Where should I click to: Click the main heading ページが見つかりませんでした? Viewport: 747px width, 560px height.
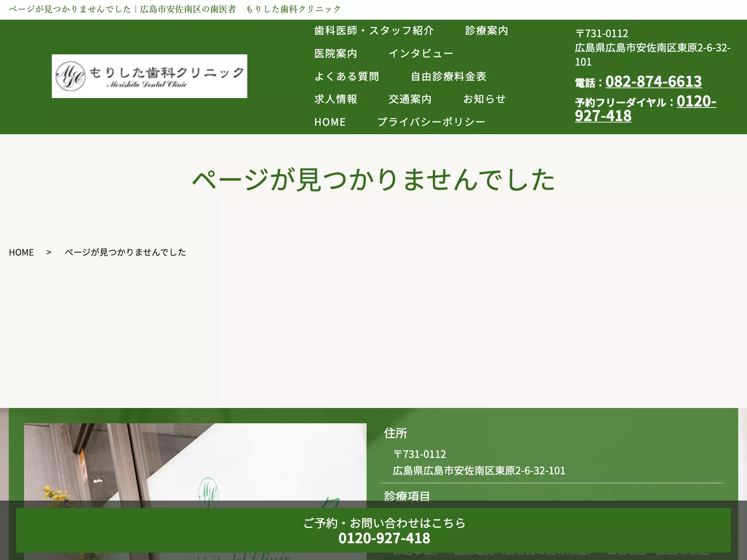coord(373,180)
